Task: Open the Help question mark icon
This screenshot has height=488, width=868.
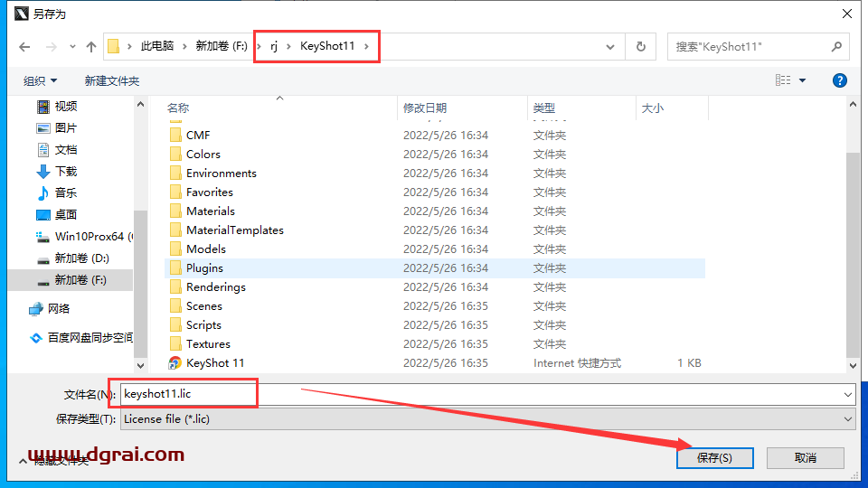Action: pos(839,80)
